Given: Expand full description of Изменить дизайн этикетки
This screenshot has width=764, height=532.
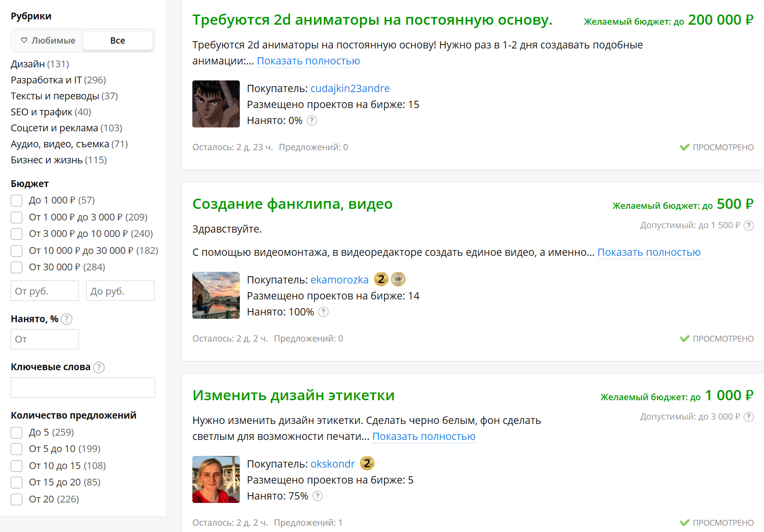Looking at the screenshot, I should (424, 437).
